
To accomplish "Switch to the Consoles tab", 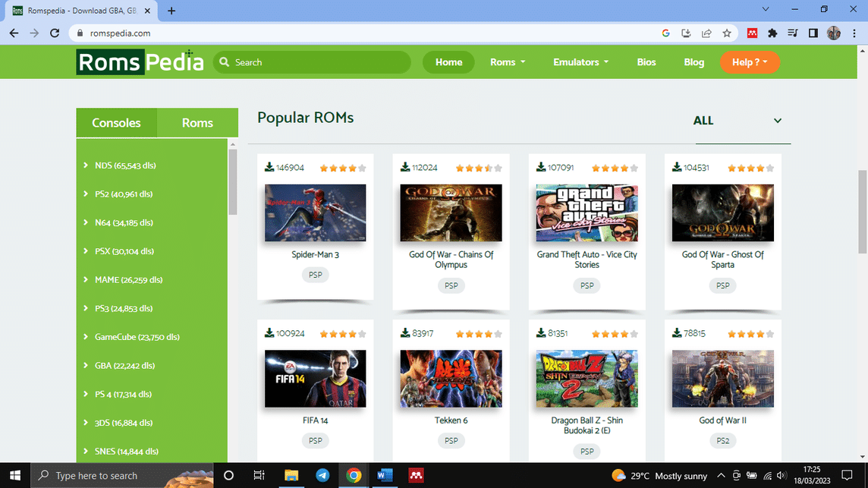I will point(116,122).
